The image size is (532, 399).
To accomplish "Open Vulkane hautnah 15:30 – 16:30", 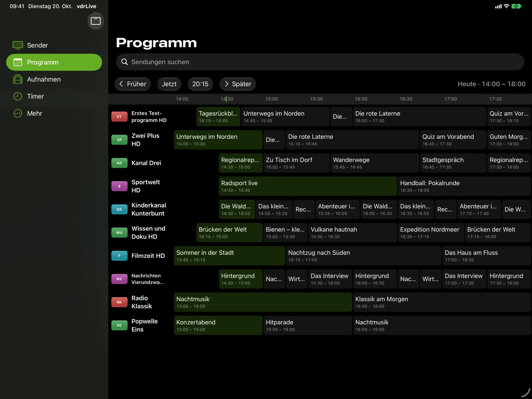I will [x=352, y=233].
